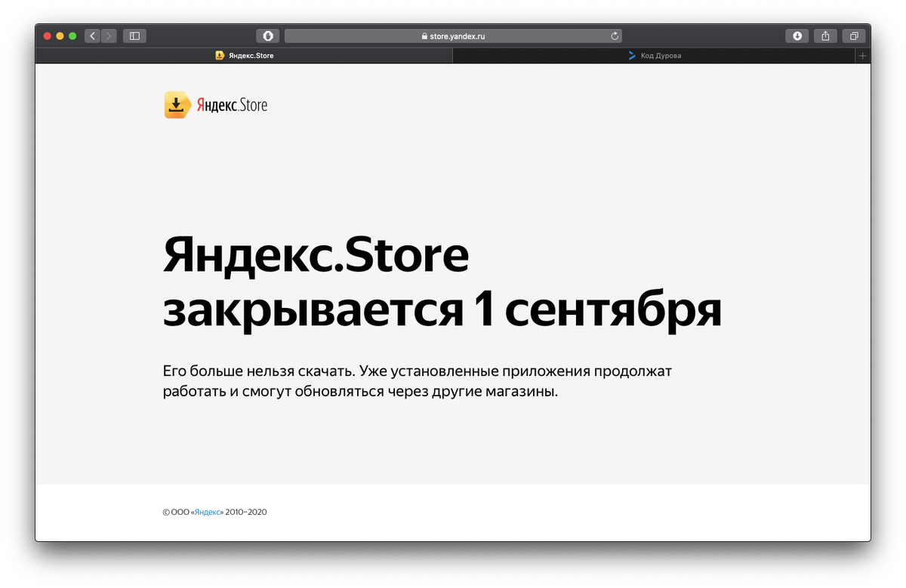The height and width of the screenshot is (588, 906).
Task: Click the Яндекс.Store logo icon
Action: pos(176,105)
